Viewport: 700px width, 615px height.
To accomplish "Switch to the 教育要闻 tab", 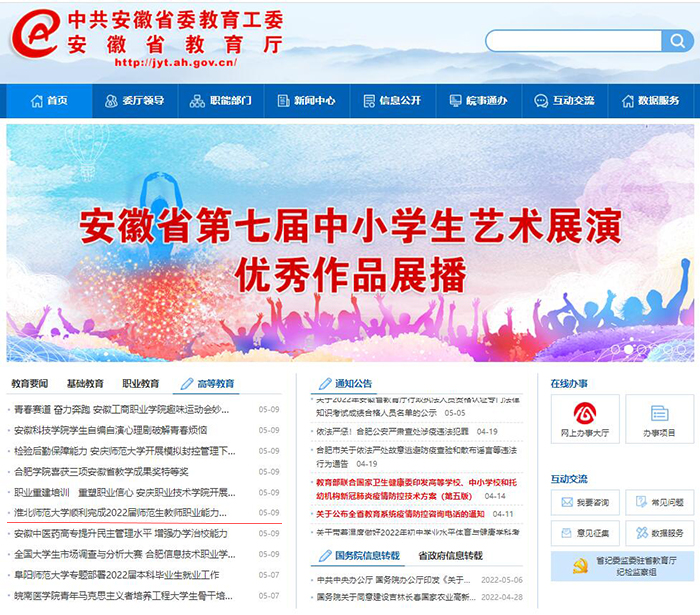I will pos(29,383).
